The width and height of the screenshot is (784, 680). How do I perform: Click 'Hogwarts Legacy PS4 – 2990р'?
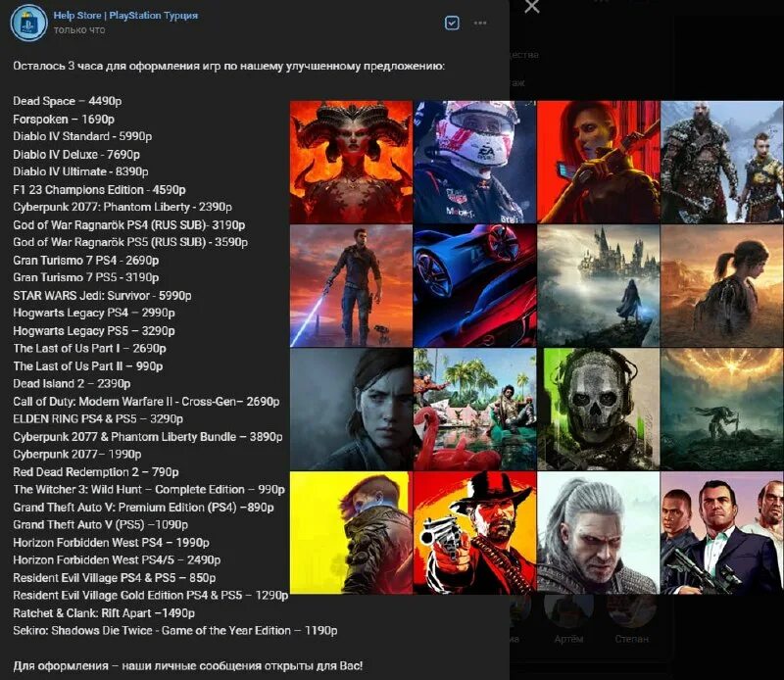pos(94,313)
